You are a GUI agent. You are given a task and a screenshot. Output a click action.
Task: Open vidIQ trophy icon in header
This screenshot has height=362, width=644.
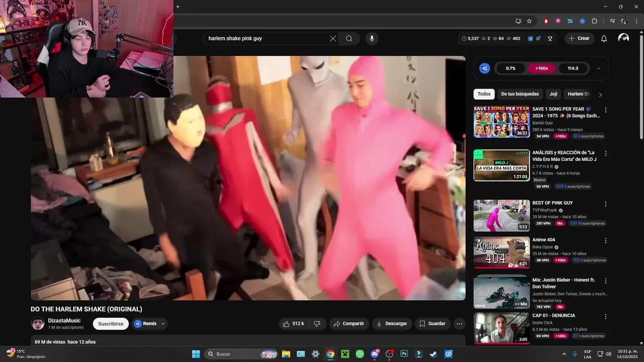tap(550, 39)
